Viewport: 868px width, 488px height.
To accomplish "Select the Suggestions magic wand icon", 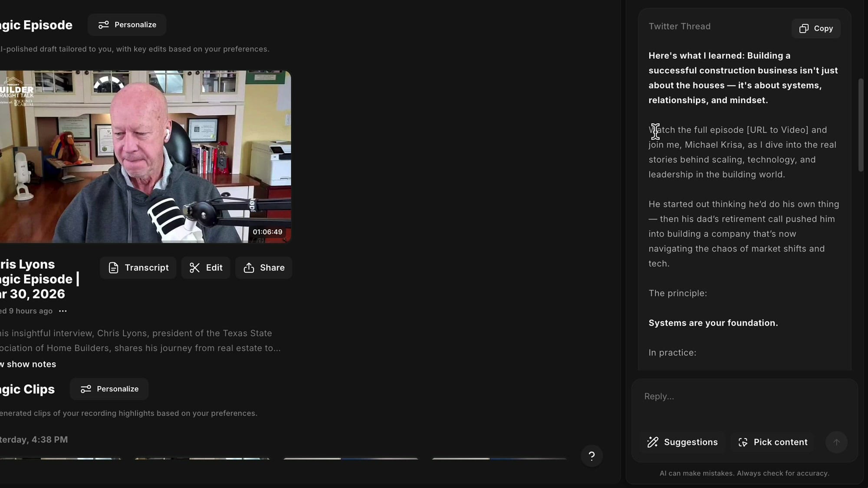I will [654, 442].
